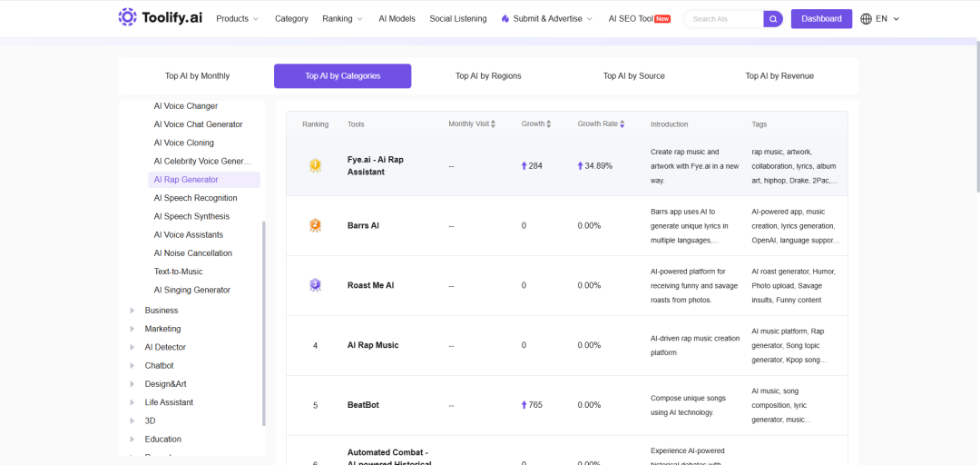Click the New badge on AI SEO Tool
Image resolution: width=980 pixels, height=465 pixels.
pos(662,19)
